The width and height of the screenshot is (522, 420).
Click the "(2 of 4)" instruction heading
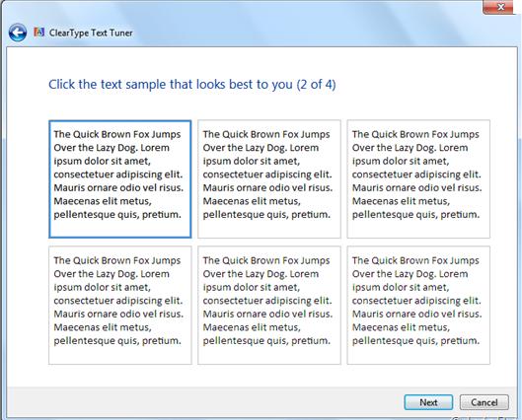(x=192, y=85)
